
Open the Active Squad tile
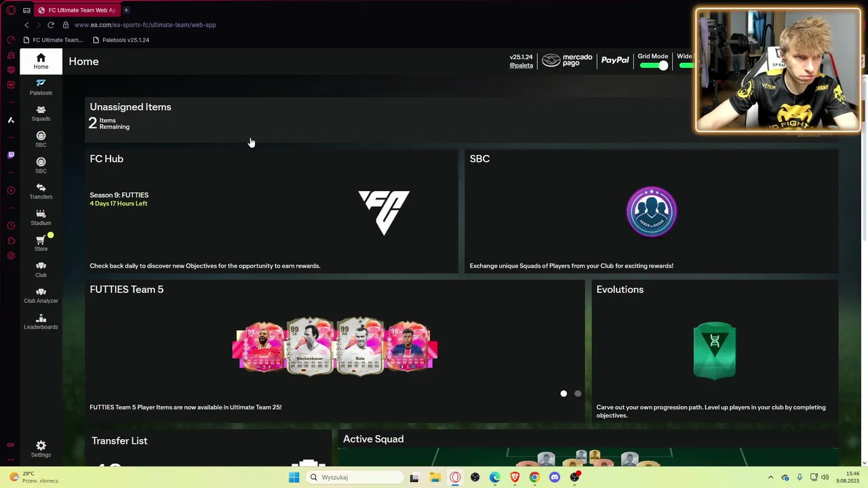coord(588,448)
